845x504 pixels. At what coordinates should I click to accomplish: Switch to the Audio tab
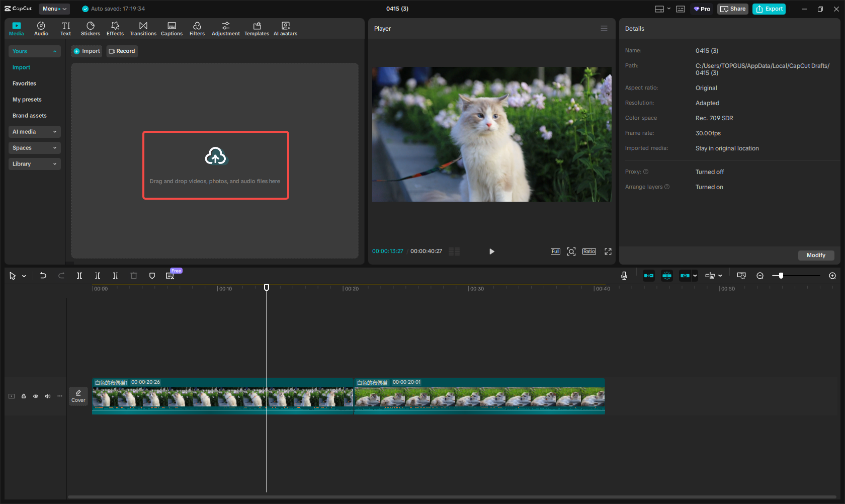[41, 29]
